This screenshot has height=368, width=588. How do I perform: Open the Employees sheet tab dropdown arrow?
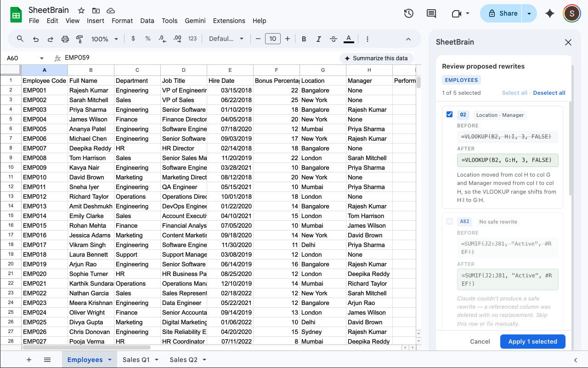110,360
